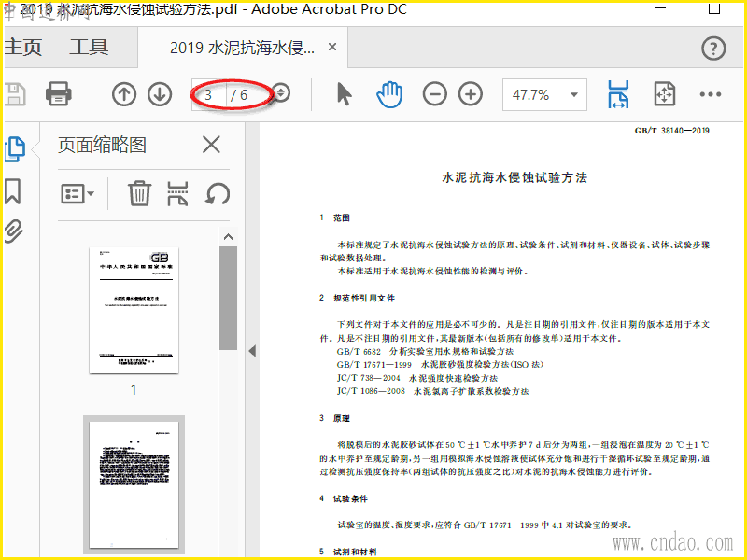This screenshot has width=747, height=560.
Task: Open the 47.7% zoom level dropdown
Action: (x=574, y=94)
